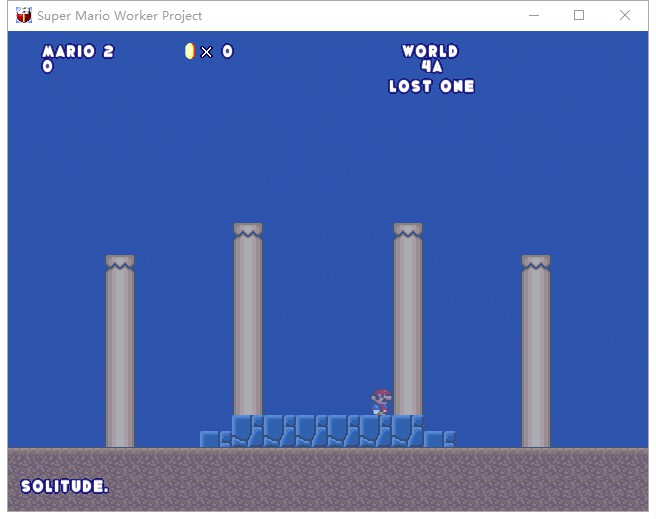This screenshot has height=519, width=656.
Task: Click the 'LOST ONE' level name
Action: pos(431,86)
